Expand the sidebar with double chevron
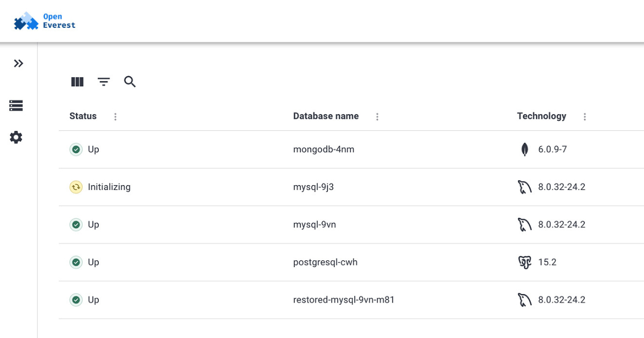Screen dimensions: 644x338 19,63
